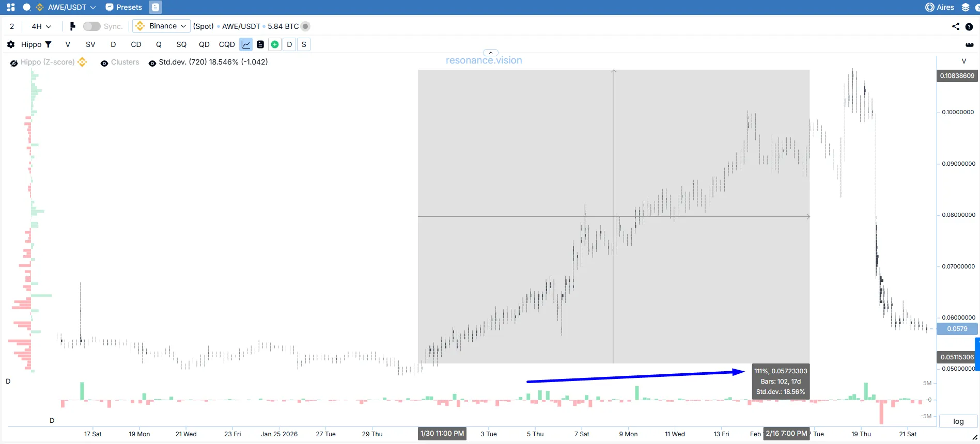Click the dashboard grid icon
This screenshot has width=980, height=444.
click(x=11, y=7)
